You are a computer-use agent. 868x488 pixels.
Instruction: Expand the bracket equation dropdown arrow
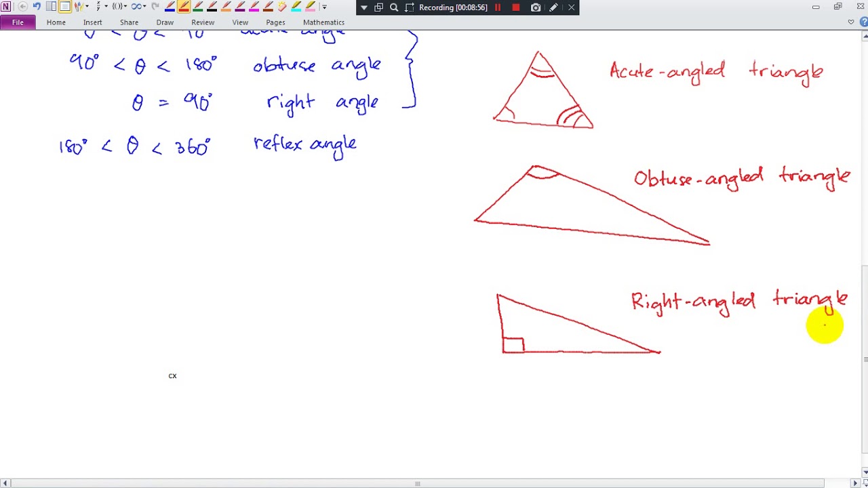tap(125, 7)
